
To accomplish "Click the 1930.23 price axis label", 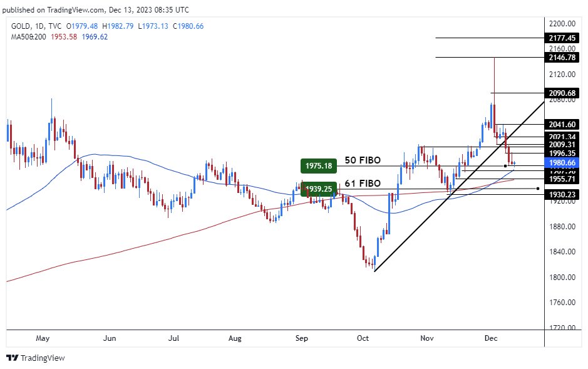I will [562, 194].
